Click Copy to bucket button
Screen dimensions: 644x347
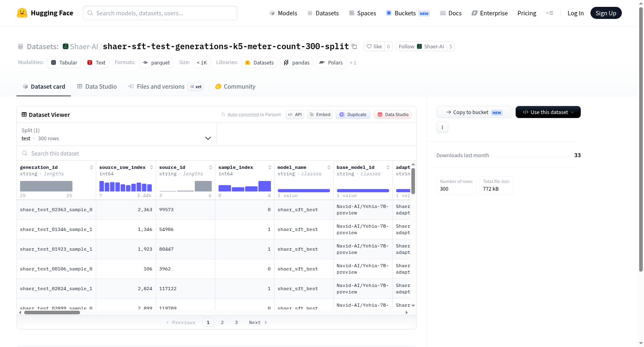click(474, 112)
